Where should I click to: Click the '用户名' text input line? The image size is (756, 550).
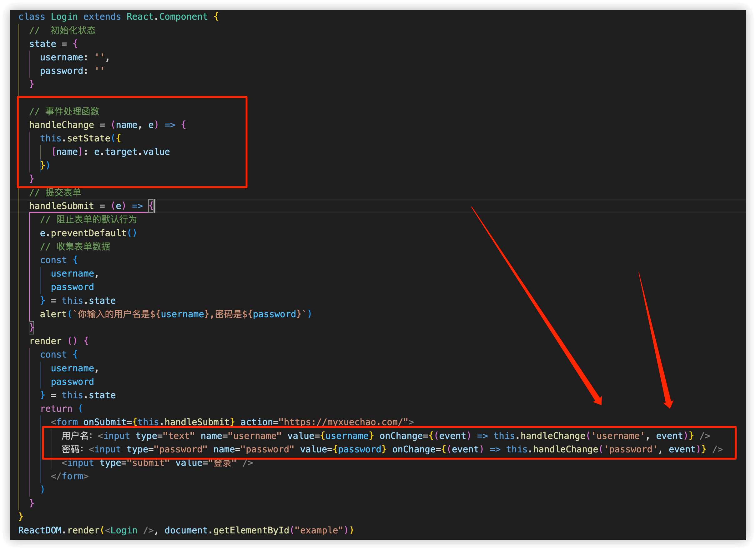click(386, 435)
